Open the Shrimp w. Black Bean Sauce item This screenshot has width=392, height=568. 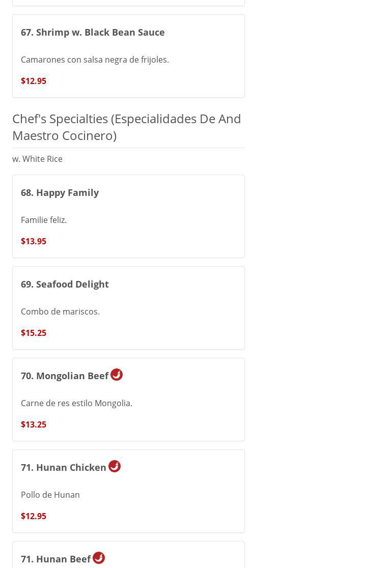coord(93,32)
